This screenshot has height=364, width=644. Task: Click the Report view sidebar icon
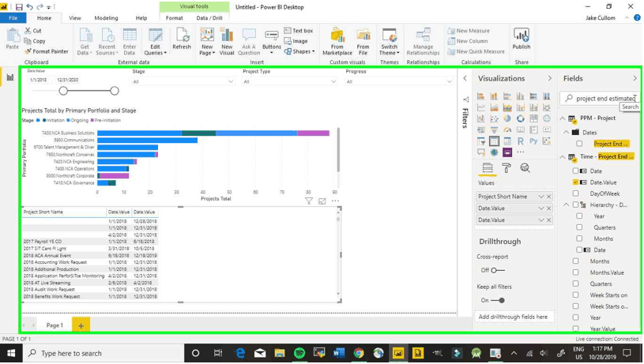coord(9,77)
